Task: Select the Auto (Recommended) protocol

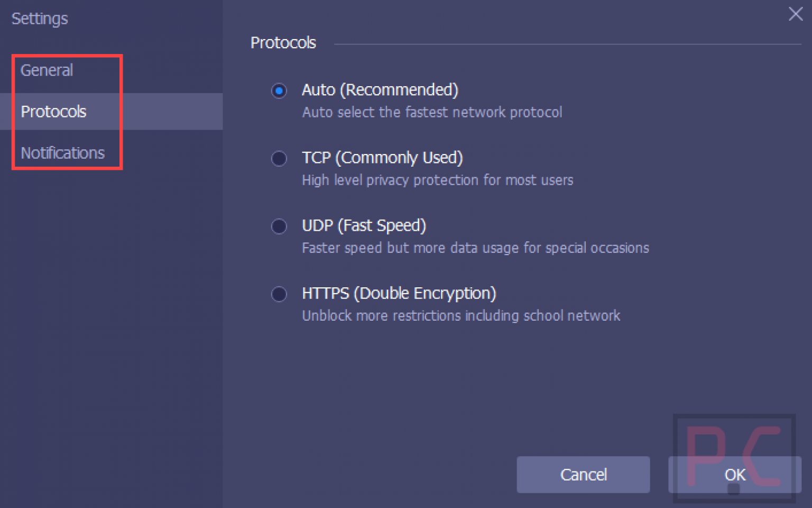Action: tap(279, 91)
